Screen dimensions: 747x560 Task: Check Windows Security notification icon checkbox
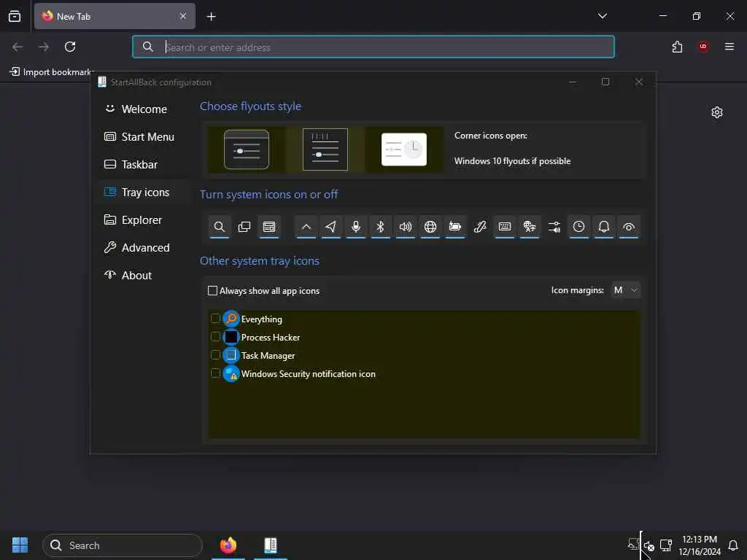(x=215, y=373)
